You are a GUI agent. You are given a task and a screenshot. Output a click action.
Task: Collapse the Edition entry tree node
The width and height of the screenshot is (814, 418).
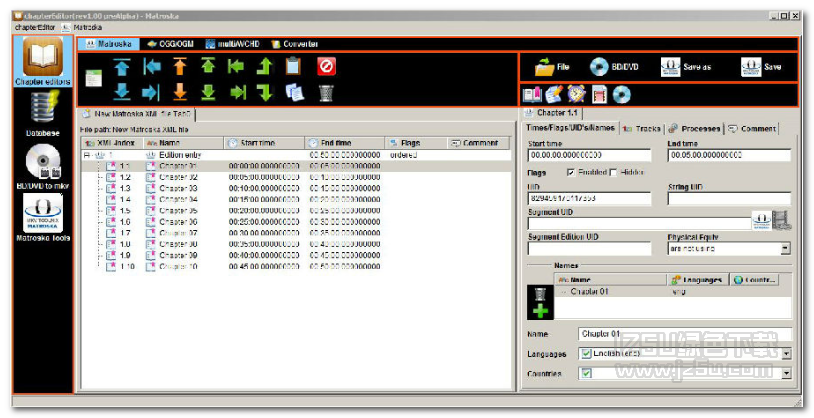pyautogui.click(x=87, y=155)
